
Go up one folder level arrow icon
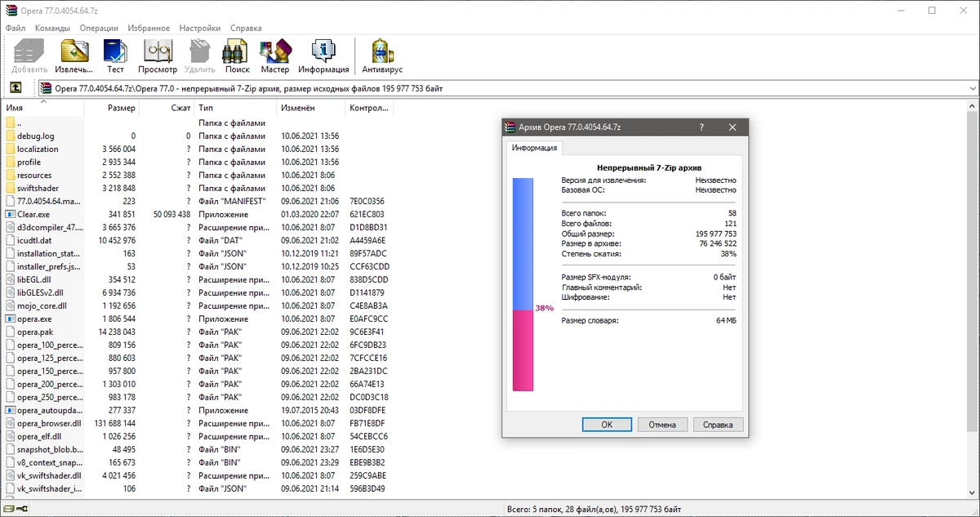(x=16, y=88)
